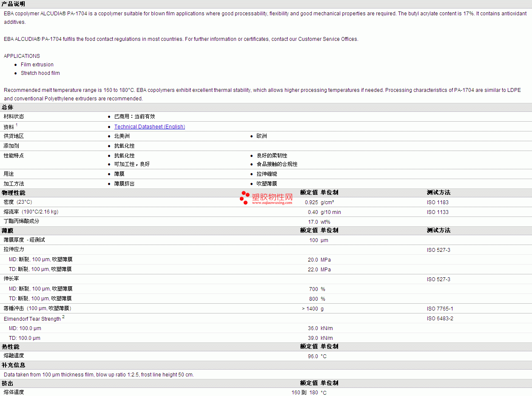Click the 性能特点 row label
Screen dimensions: 532x396
point(14,156)
